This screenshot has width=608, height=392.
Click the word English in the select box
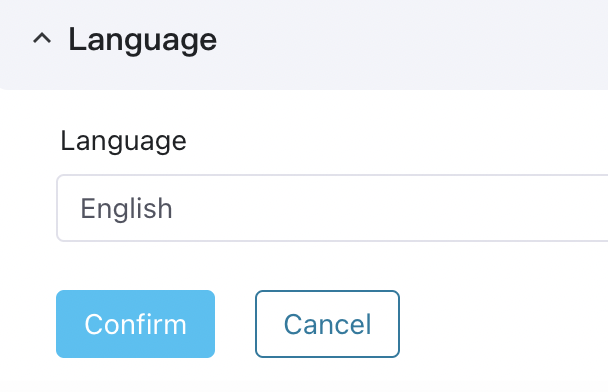tap(126, 209)
